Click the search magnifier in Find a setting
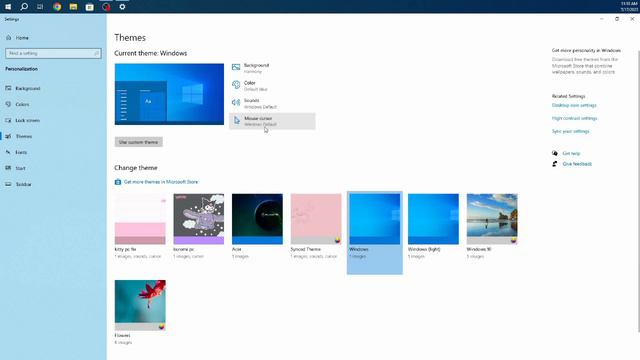The width and height of the screenshot is (640, 360). pyautogui.click(x=96, y=53)
